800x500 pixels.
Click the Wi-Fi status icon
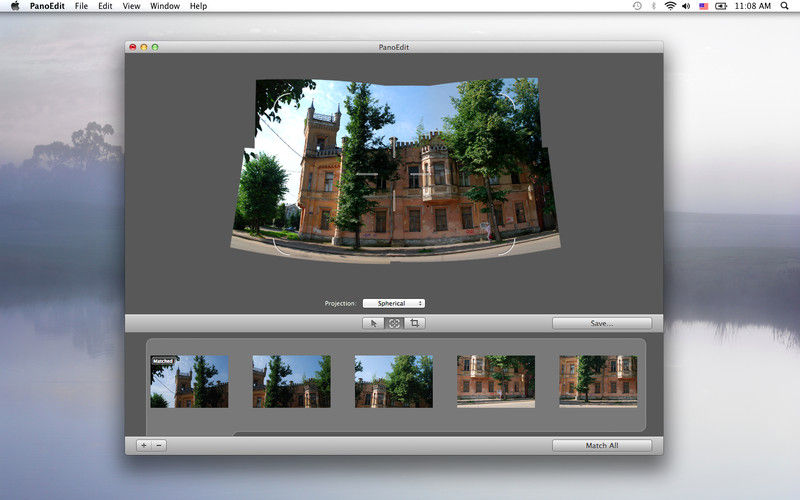[x=670, y=6]
